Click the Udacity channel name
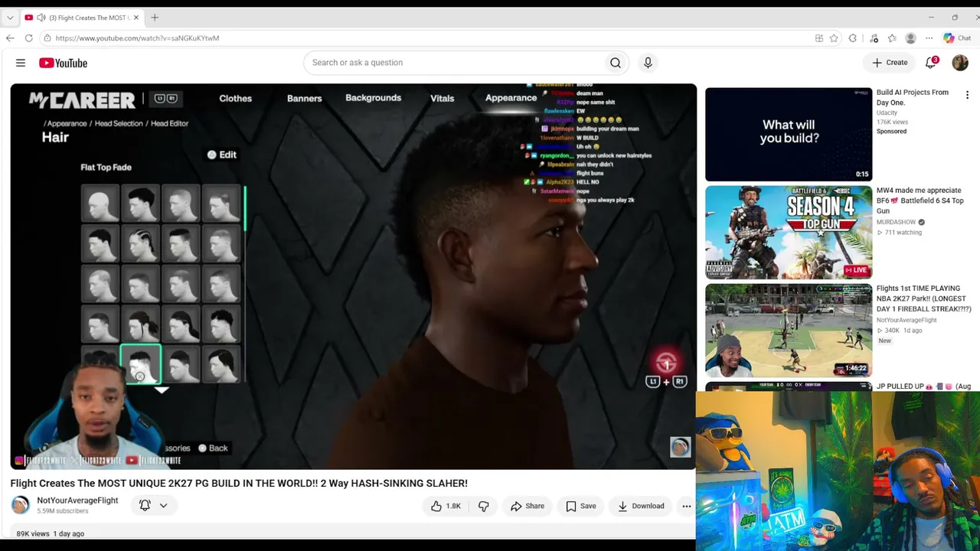980x551 pixels. (887, 112)
